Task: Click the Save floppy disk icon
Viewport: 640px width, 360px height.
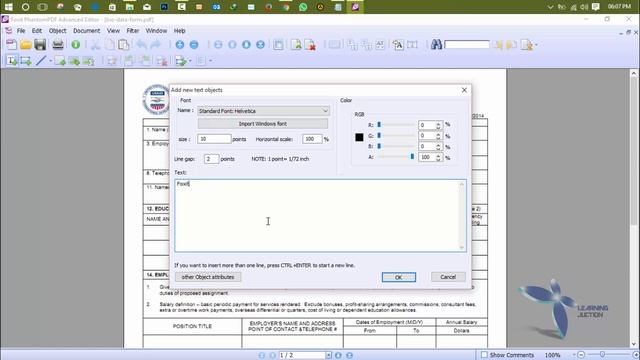Action: [x=40, y=44]
